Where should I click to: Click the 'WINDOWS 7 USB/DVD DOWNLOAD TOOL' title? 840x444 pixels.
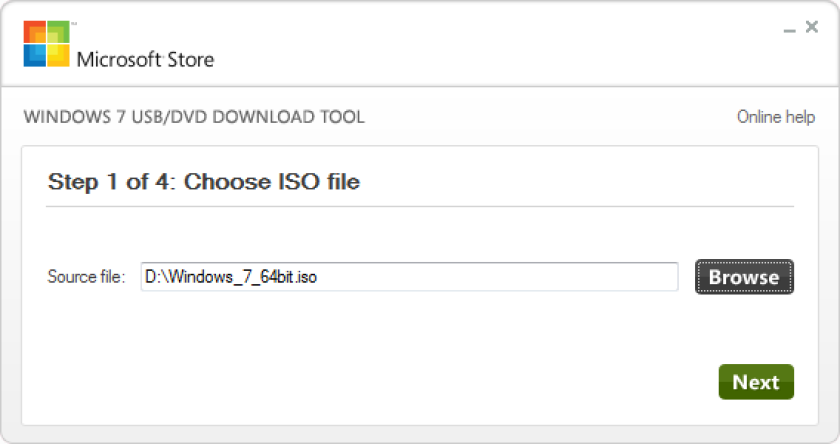click(x=194, y=117)
